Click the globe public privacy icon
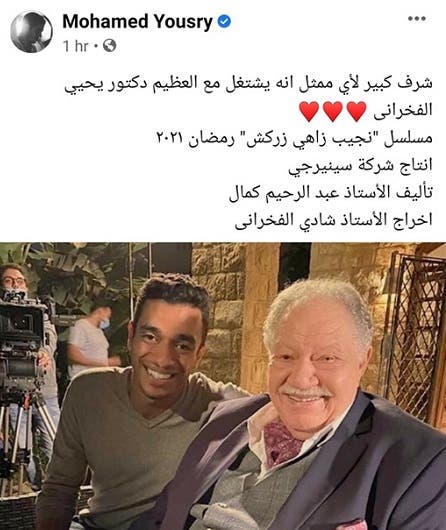 tap(110, 45)
